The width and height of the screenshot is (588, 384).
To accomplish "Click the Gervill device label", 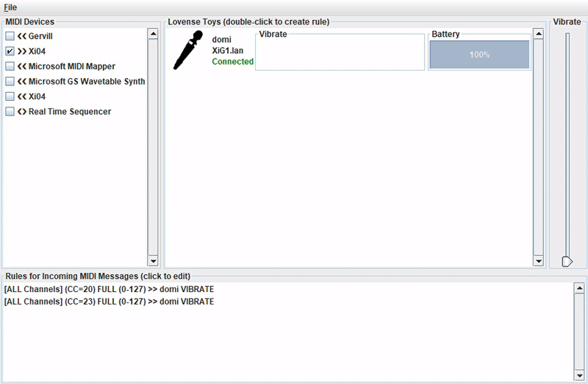I will 40,36.
